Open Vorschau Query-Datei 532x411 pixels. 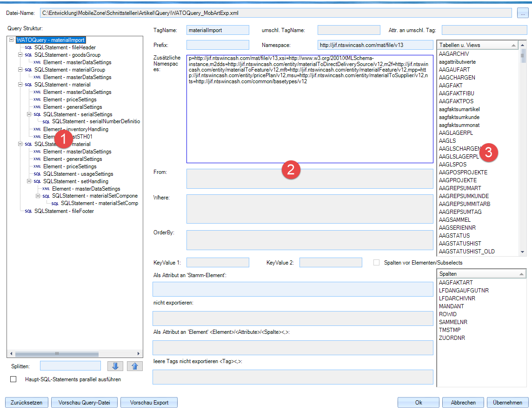pyautogui.click(x=84, y=403)
